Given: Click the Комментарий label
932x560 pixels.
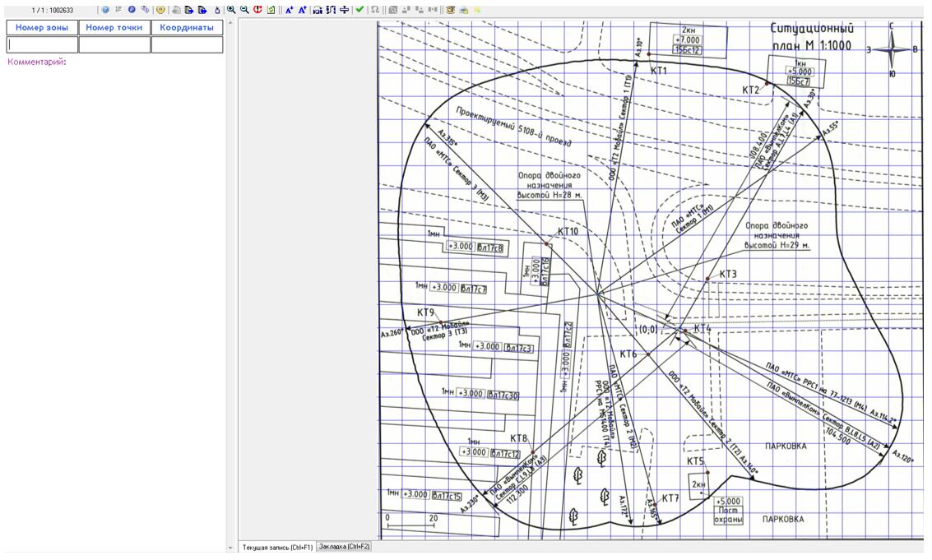Looking at the screenshot, I should (x=35, y=62).
